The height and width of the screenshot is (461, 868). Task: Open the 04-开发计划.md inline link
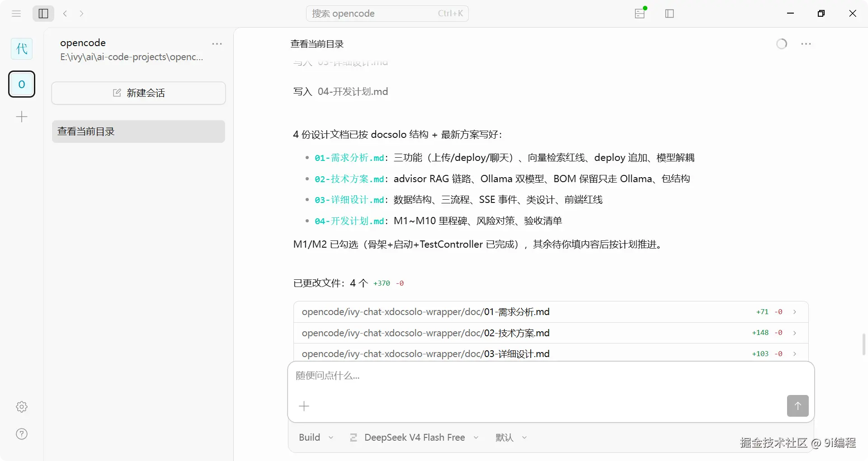[349, 221]
